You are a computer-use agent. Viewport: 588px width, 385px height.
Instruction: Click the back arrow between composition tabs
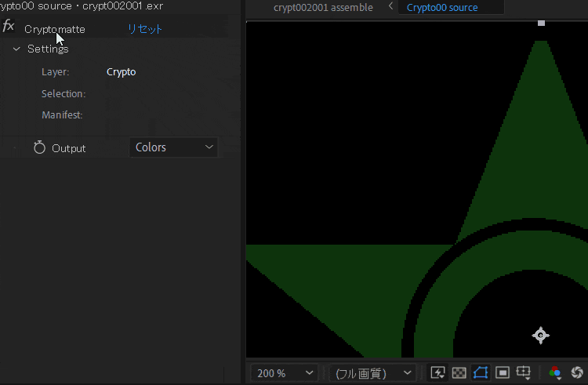(x=390, y=6)
